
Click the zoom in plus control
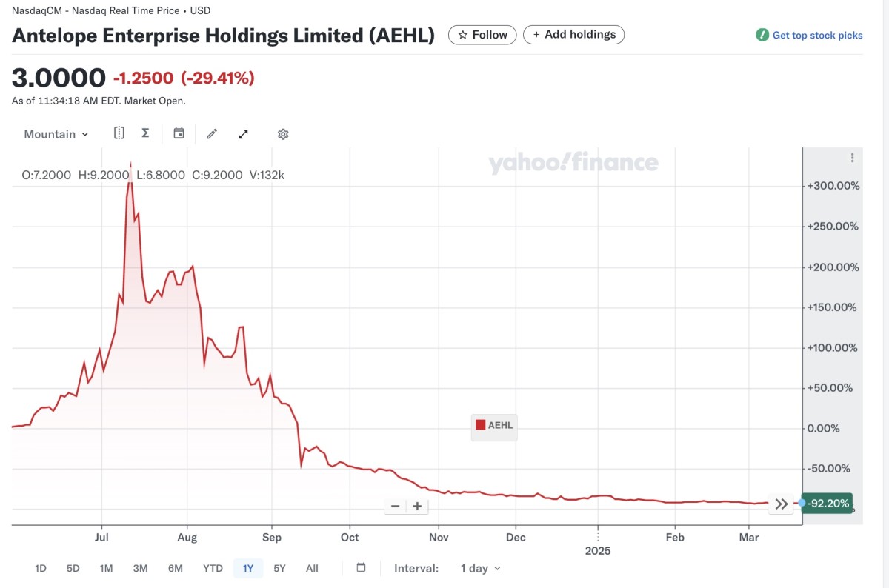(x=418, y=505)
